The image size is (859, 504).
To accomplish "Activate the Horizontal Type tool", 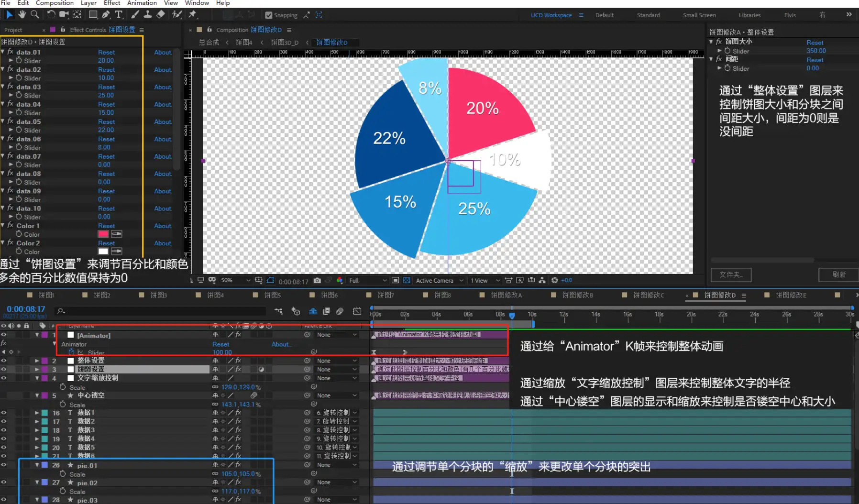I will pos(119,15).
